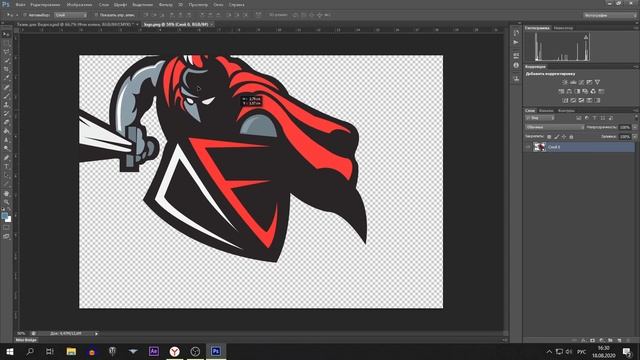Add an Invert adjustment
Screen dimensions: 640x360
565,100
